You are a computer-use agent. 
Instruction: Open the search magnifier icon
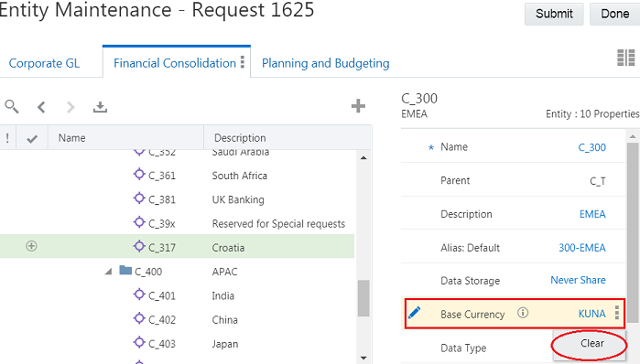tap(11, 106)
